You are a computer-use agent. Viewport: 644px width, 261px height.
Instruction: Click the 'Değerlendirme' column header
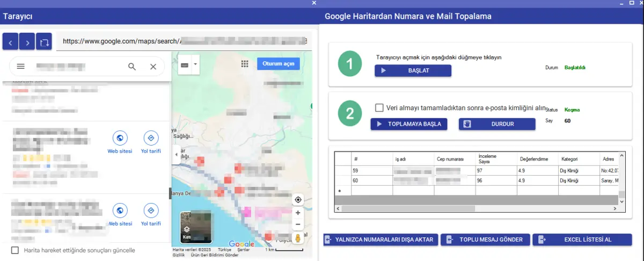click(533, 159)
